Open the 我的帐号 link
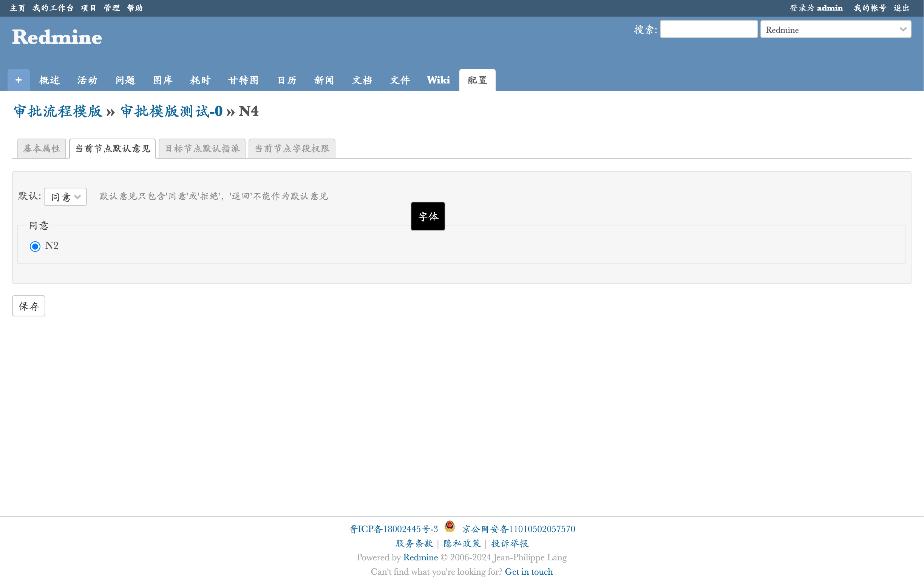Image resolution: width=924 pixels, height=583 pixels. 870,8
